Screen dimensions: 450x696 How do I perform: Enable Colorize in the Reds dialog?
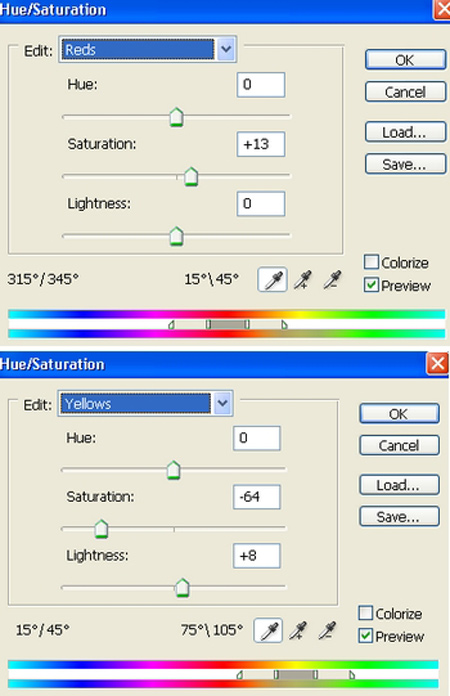(371, 262)
